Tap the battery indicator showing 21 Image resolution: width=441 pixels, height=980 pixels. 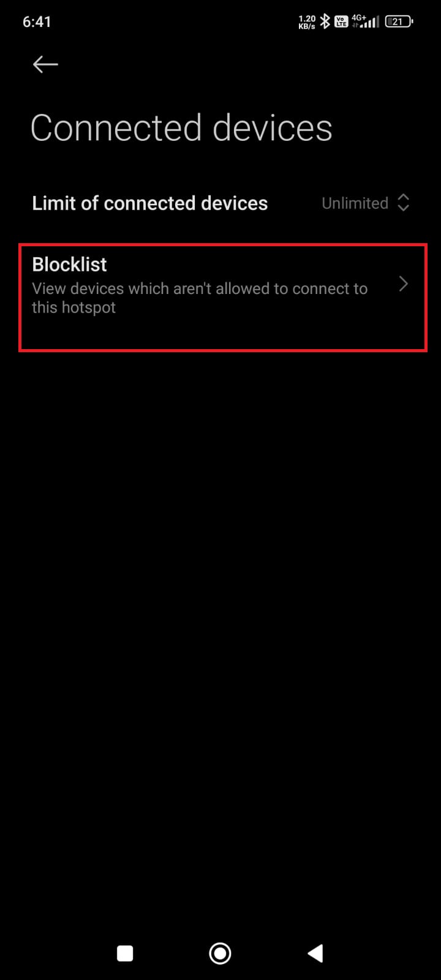tap(399, 21)
